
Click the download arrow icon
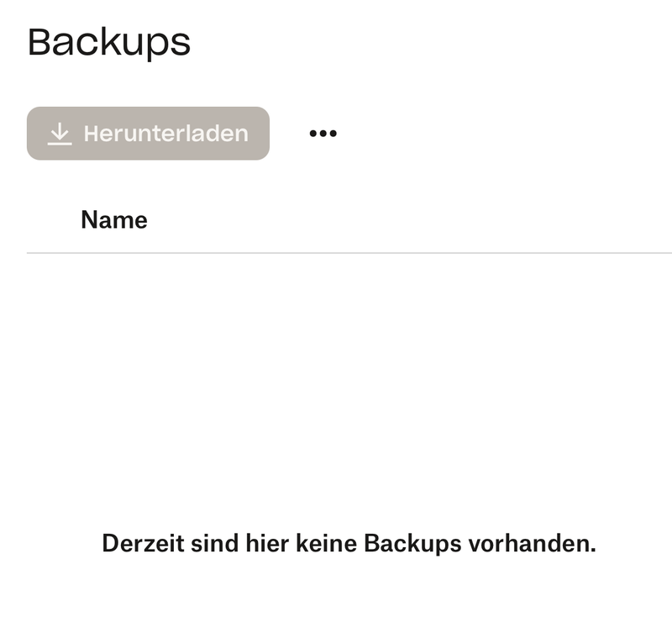tap(59, 134)
